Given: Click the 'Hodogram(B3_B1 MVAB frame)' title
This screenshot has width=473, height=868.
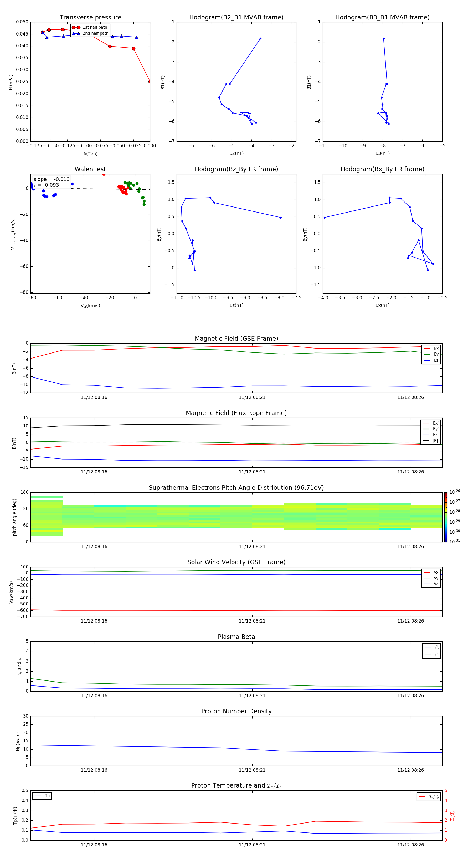Looking at the screenshot, I should (382, 18).
